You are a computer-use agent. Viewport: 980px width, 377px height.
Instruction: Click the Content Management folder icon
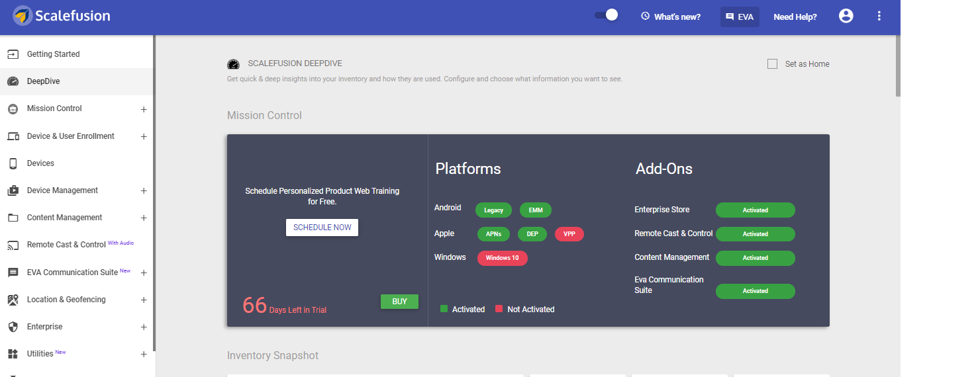coord(13,218)
